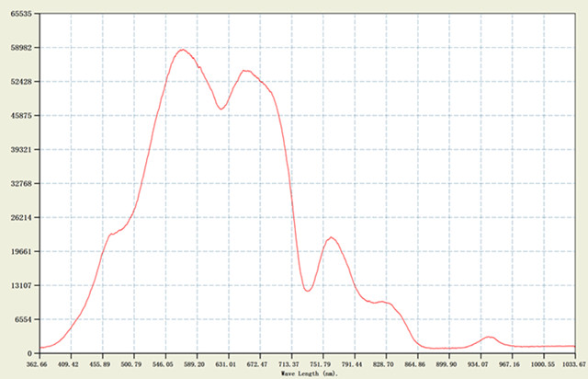This screenshot has width=588, height=379.
Task: Click the spectrum dip between 713.37 and 751.79
Action: pyautogui.click(x=308, y=291)
